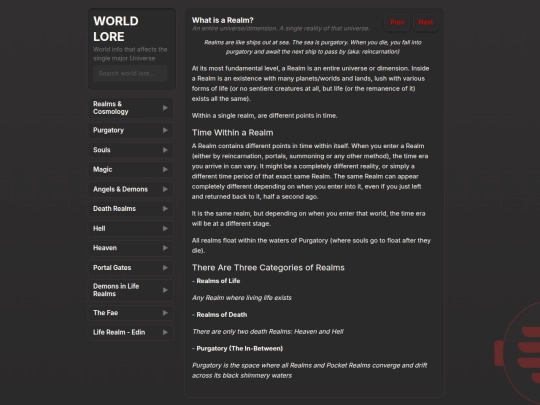Open Portal Gates category label

pyautogui.click(x=112, y=268)
